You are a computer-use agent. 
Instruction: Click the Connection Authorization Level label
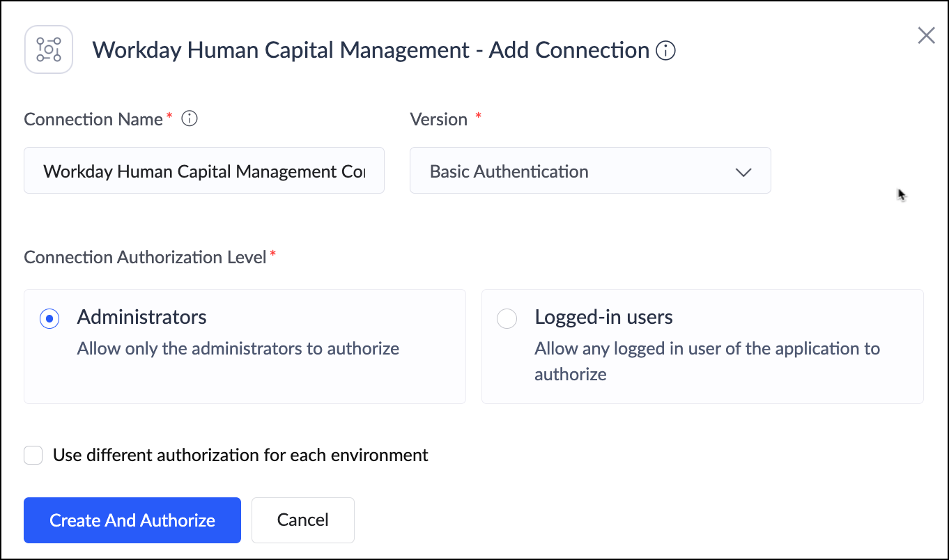tap(145, 257)
